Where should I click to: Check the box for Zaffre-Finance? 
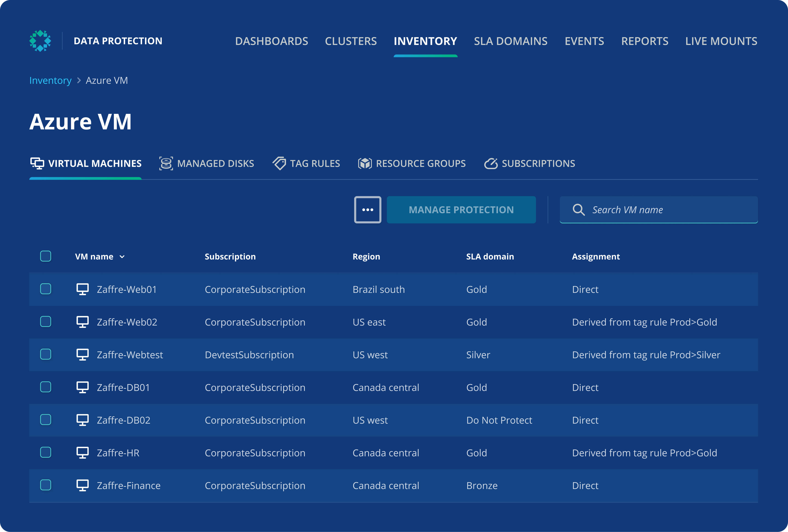[x=45, y=485]
